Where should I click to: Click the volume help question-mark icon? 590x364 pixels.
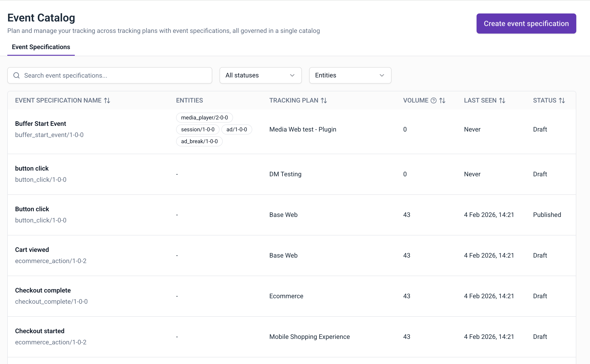[433, 100]
